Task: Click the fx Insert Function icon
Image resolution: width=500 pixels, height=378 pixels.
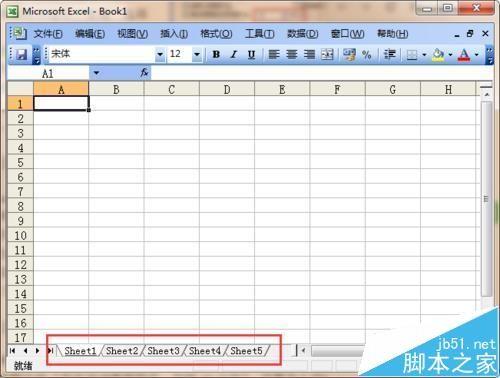Action: (144, 72)
